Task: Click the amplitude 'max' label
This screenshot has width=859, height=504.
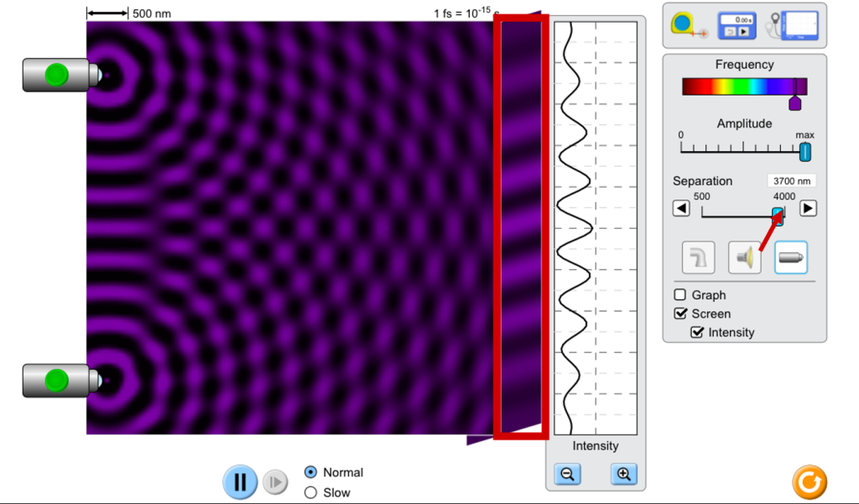Action: [804, 135]
